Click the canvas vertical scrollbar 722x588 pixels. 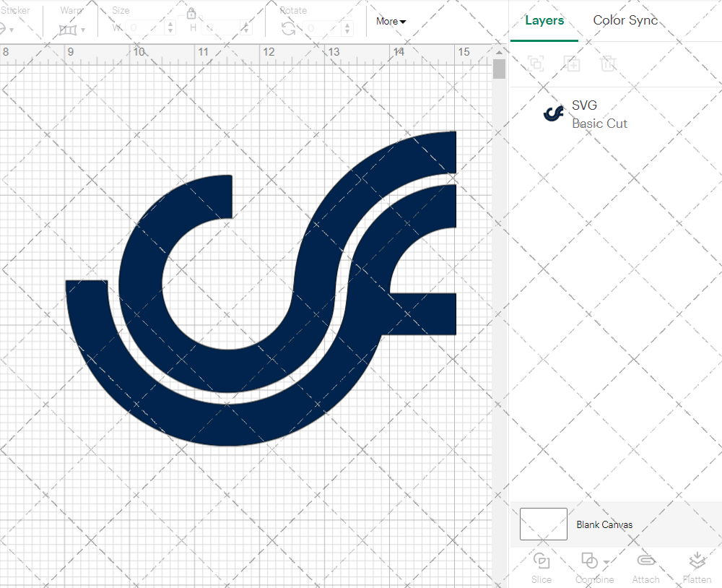pos(497,69)
